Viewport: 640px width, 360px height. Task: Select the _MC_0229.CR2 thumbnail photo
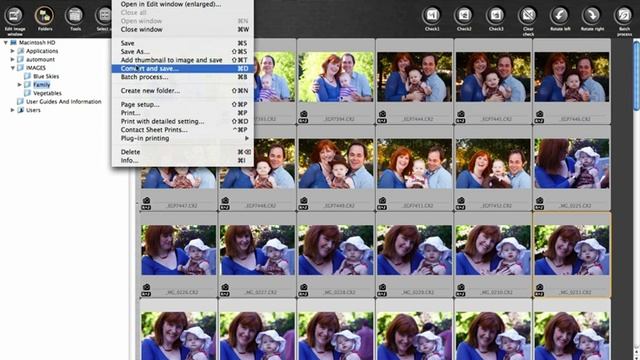tap(414, 250)
